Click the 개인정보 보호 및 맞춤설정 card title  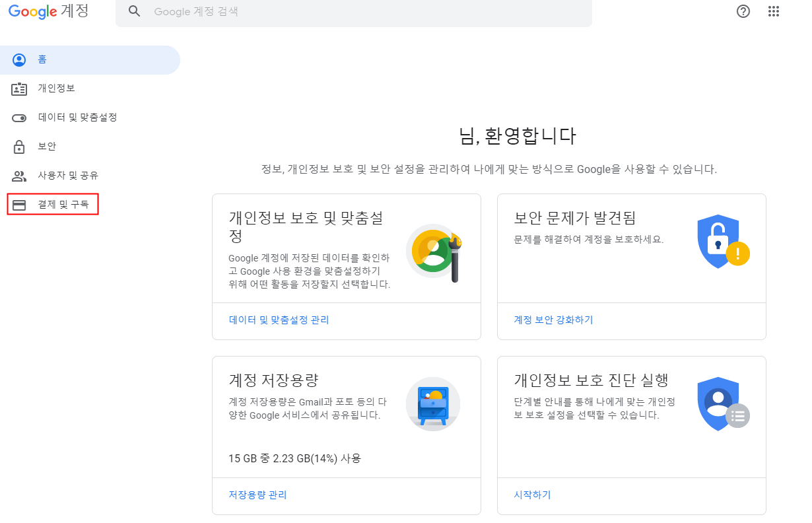tap(306, 227)
